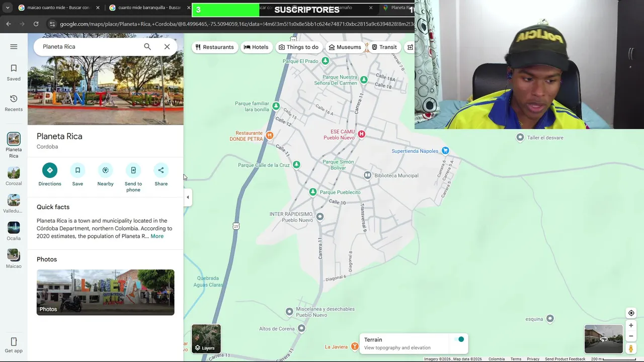Show your current location
This screenshot has width=644, height=362.
[631, 313]
